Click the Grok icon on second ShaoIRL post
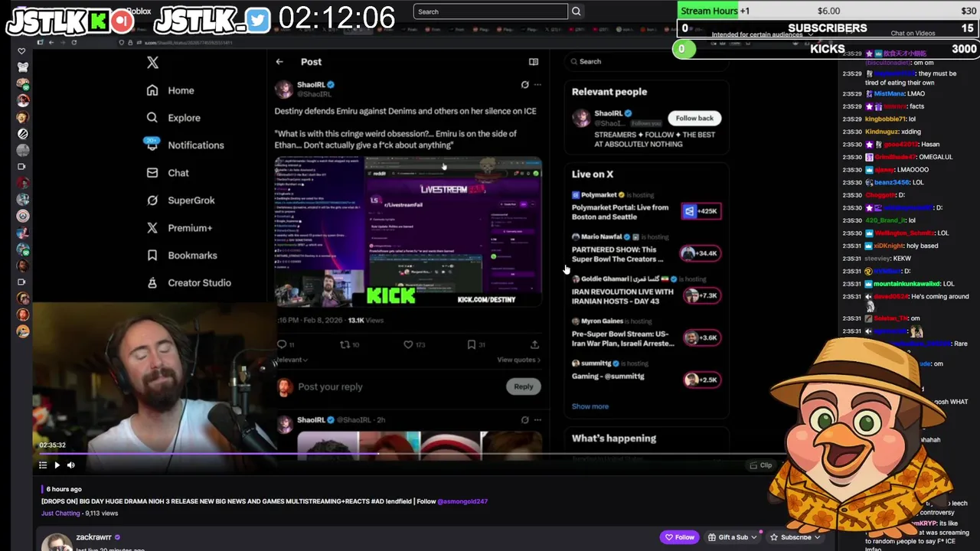 524,420
